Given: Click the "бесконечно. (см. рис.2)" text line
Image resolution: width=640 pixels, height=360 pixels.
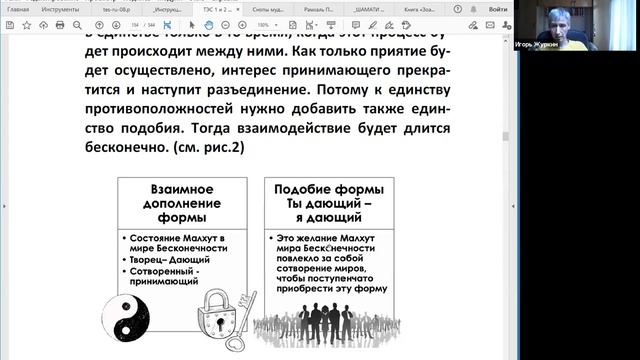Looking at the screenshot, I should (164, 147).
